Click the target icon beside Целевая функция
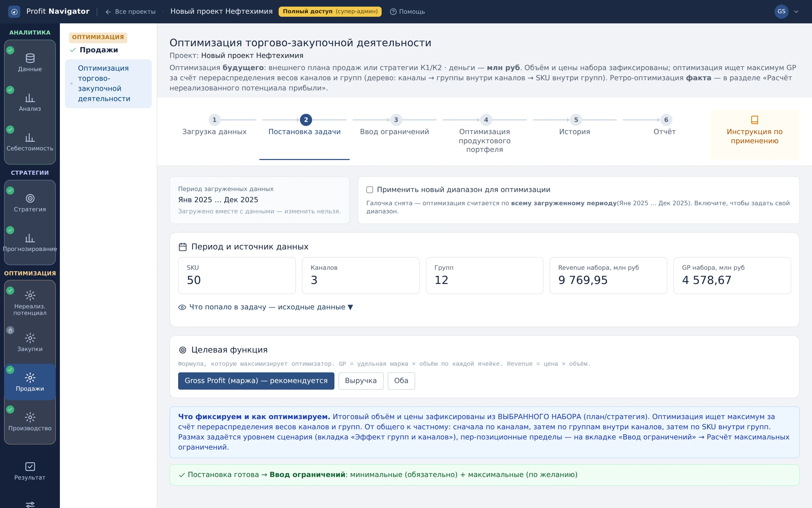This screenshot has width=812, height=508. point(182,350)
